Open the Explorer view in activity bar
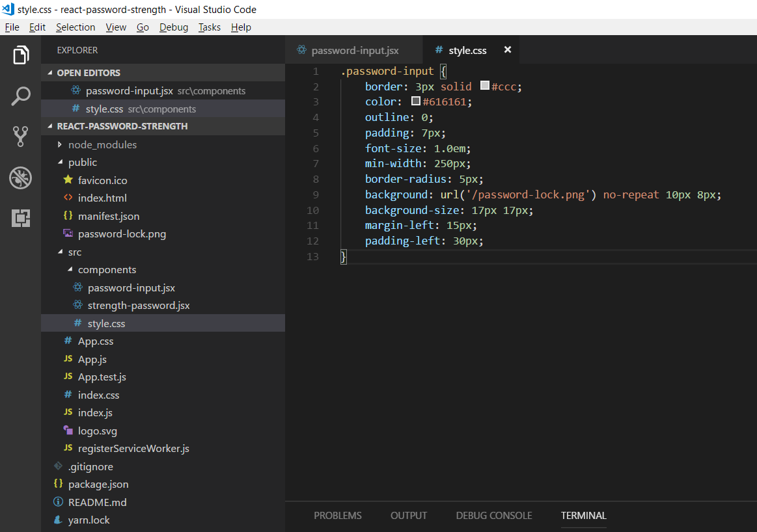Viewport: 757px width, 532px height. [x=21, y=55]
